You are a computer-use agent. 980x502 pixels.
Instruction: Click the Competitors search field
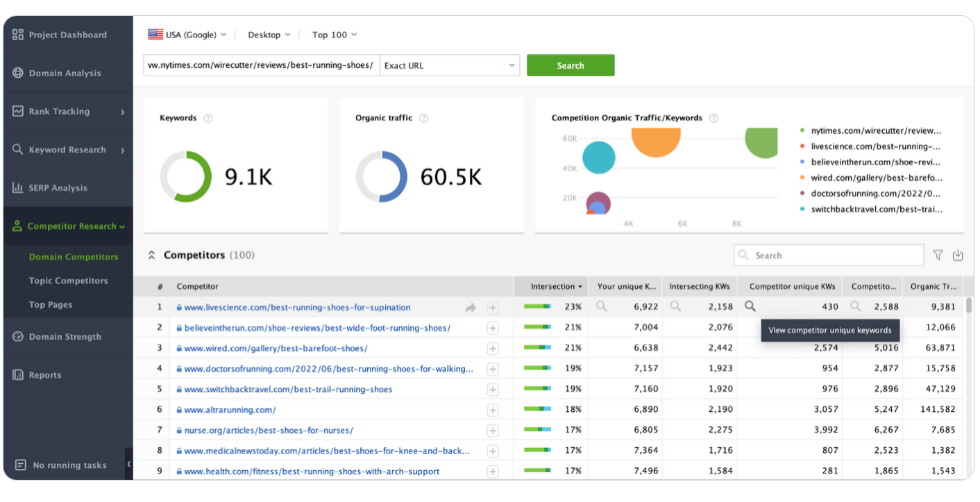(829, 255)
